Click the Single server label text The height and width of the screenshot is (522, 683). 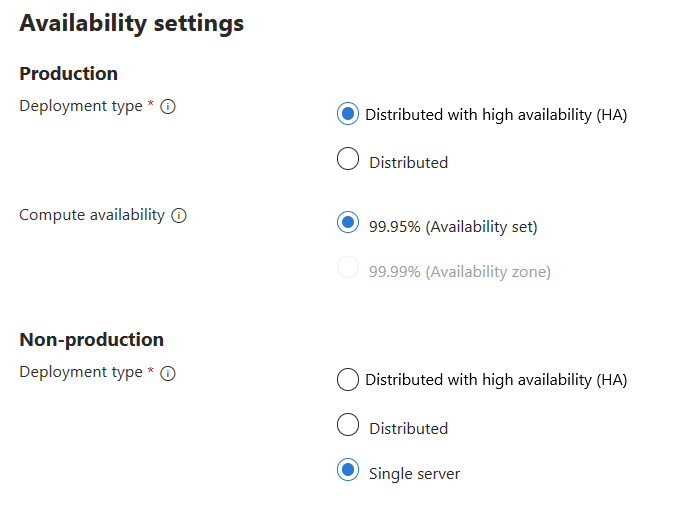click(x=414, y=473)
